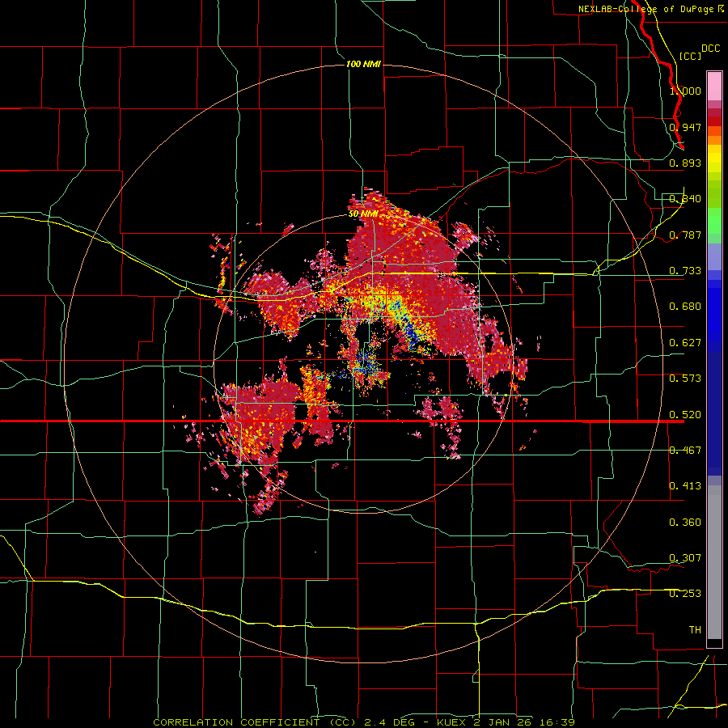The height and width of the screenshot is (728, 728).
Task: Click the 0.680 value on the color scale
Action: (685, 307)
